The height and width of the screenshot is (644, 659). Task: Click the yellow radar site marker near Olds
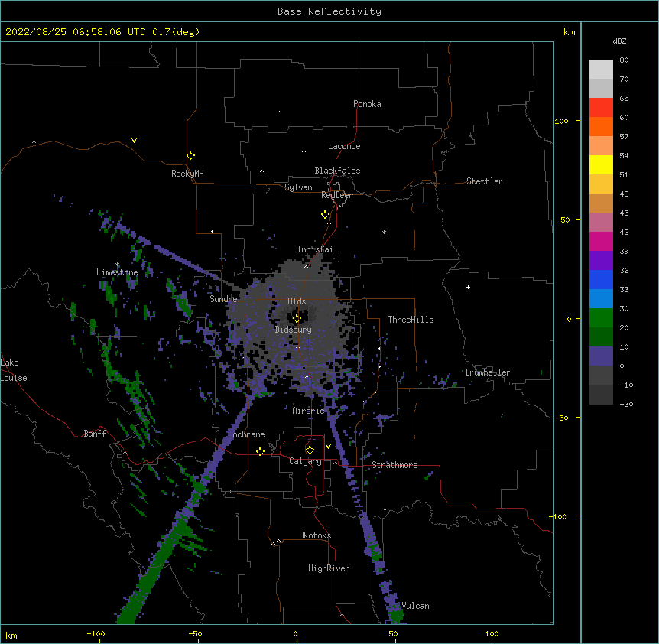(x=297, y=319)
